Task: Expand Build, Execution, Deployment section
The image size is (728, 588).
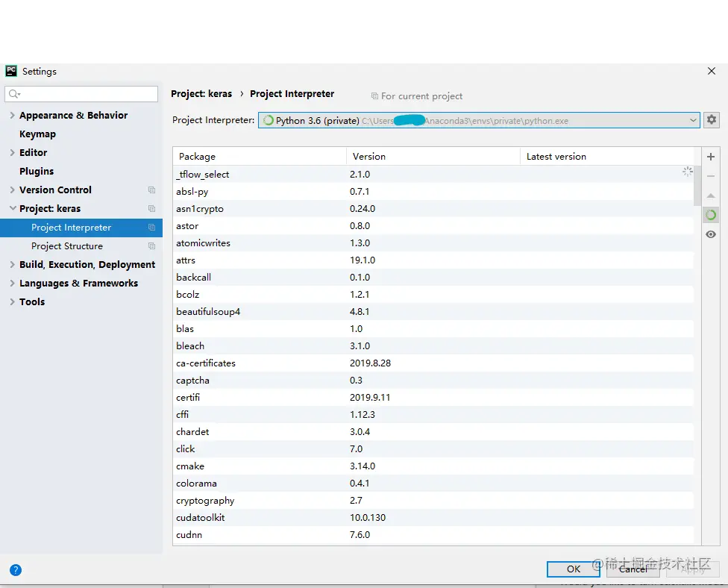Action: click(13, 264)
